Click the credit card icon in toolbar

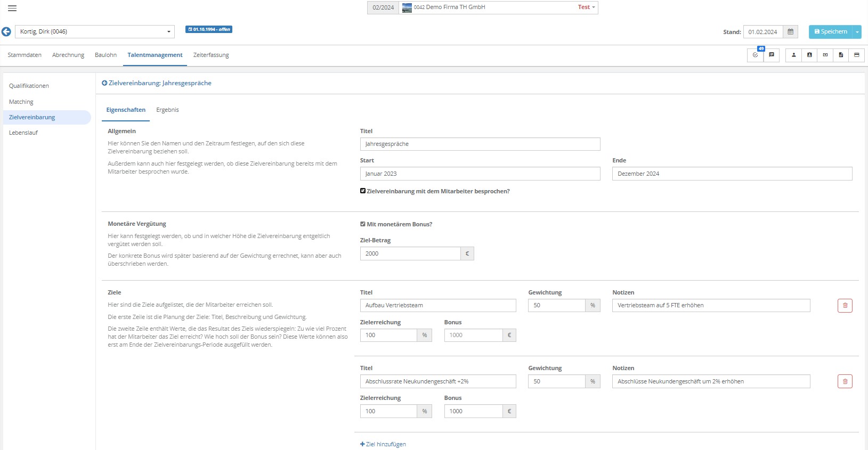click(856, 55)
